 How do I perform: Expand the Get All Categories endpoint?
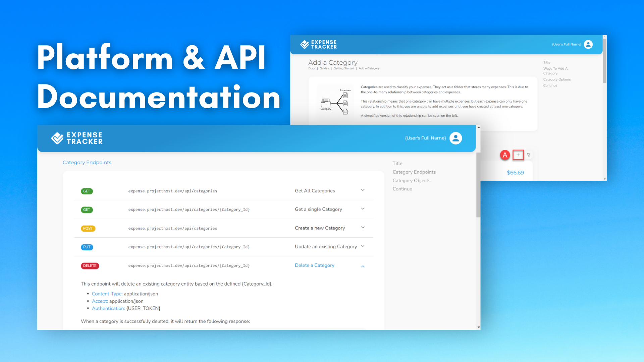pyautogui.click(x=363, y=190)
